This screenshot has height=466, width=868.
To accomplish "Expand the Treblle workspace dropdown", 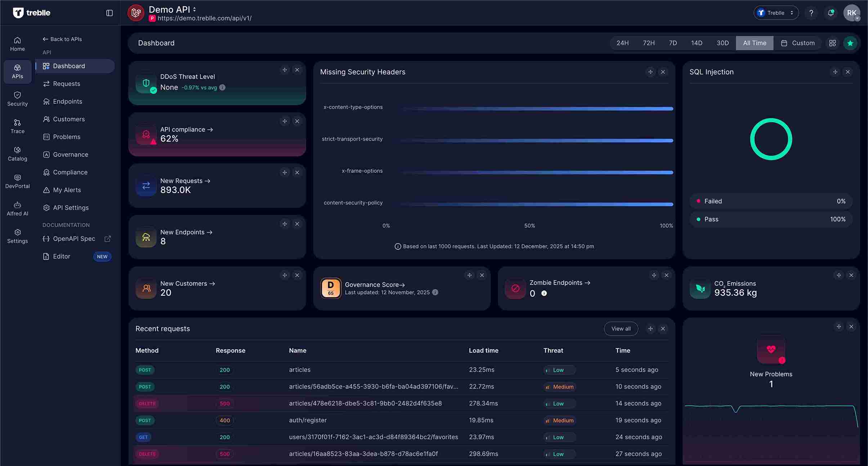I will pos(776,13).
